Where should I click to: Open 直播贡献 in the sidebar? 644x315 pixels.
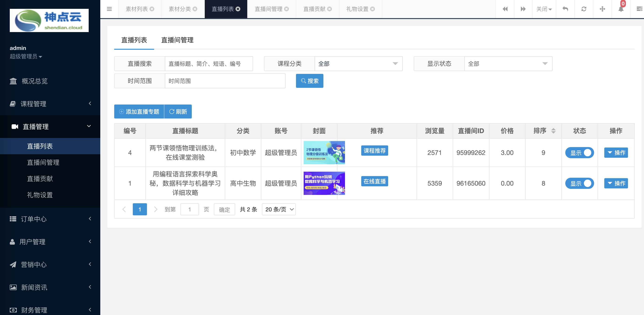40,179
